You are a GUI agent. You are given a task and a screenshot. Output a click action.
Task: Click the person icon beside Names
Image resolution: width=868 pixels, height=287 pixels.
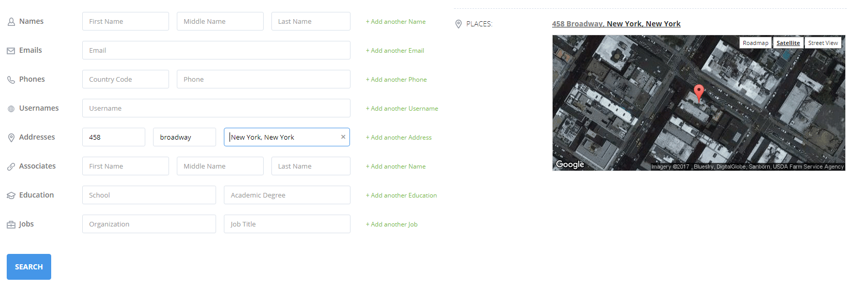pos(11,22)
